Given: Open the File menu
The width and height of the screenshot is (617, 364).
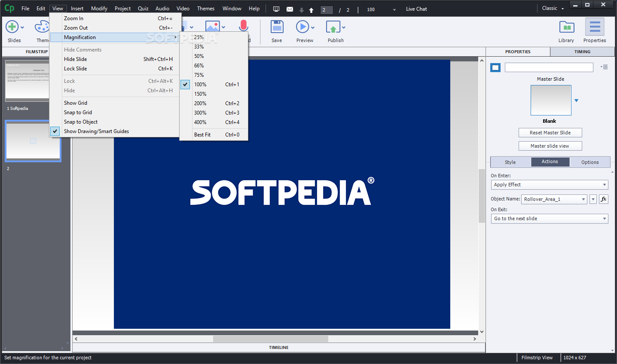Looking at the screenshot, I should (25, 9).
